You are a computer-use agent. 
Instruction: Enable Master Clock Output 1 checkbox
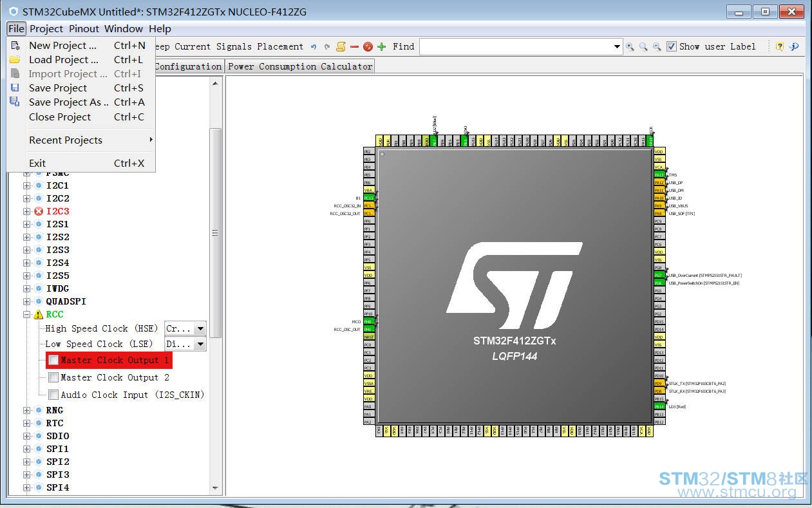coord(53,360)
